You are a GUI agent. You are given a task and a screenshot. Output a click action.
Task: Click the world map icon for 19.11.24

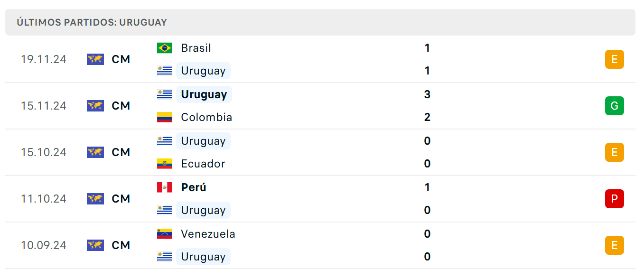95,59
